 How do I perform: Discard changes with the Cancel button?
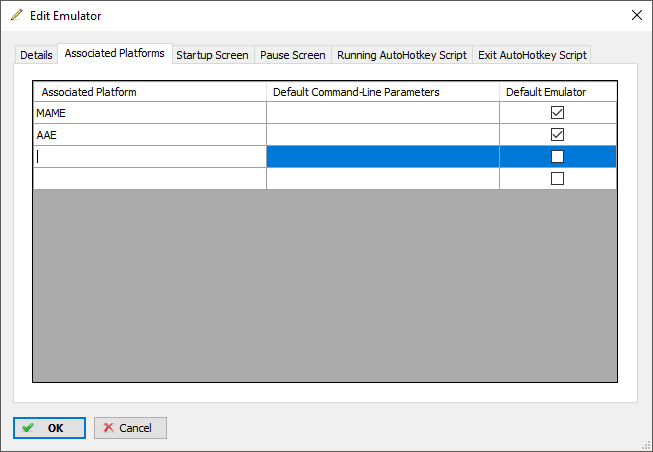click(x=130, y=428)
